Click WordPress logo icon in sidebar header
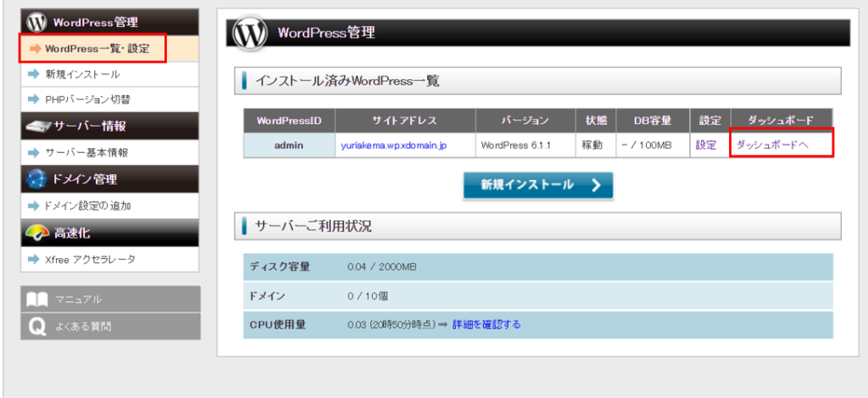868x398 pixels. tap(37, 22)
